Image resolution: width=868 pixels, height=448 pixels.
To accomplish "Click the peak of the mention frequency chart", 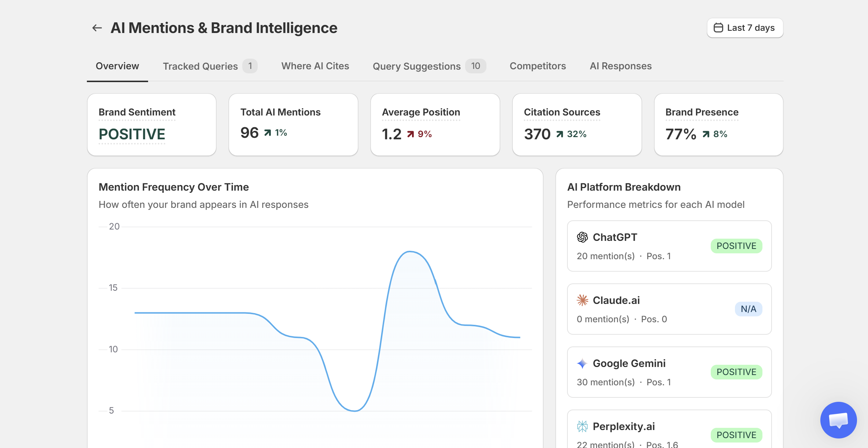I will coord(410,251).
